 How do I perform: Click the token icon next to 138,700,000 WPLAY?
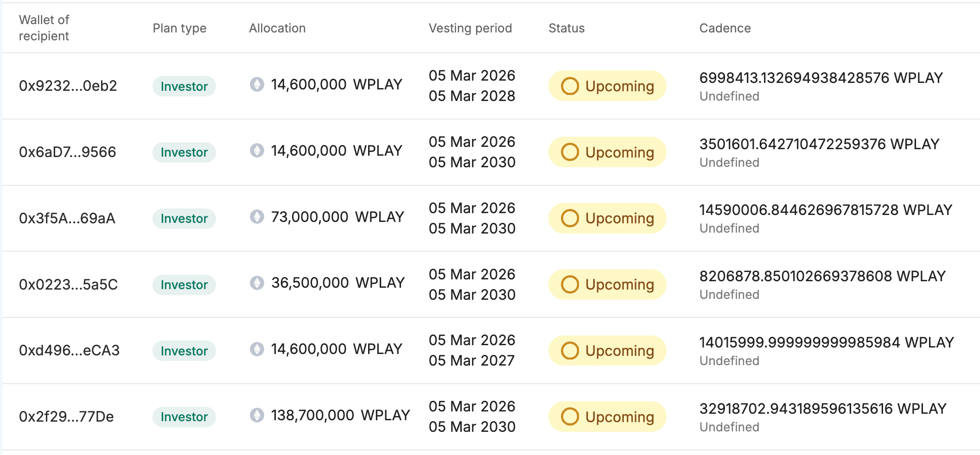pyautogui.click(x=257, y=415)
